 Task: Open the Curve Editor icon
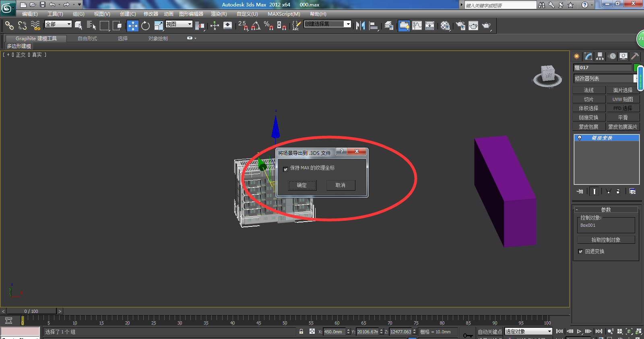417,26
